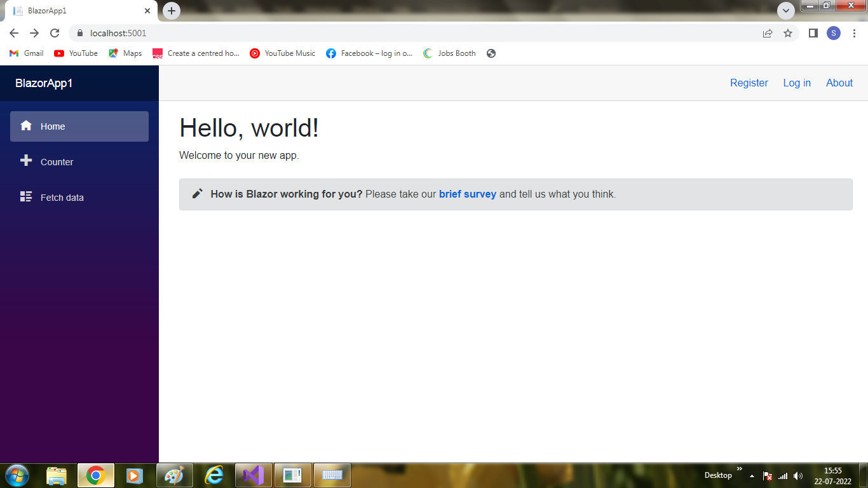
Task: Click the Jobs Booth bookmark
Action: [x=449, y=53]
